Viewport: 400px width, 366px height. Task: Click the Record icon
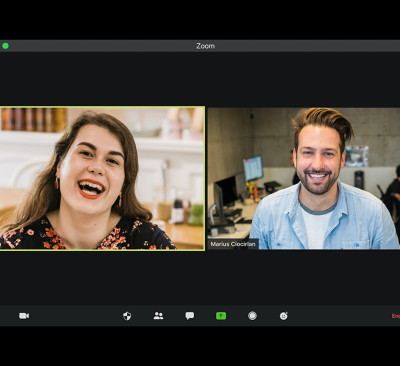point(252,316)
